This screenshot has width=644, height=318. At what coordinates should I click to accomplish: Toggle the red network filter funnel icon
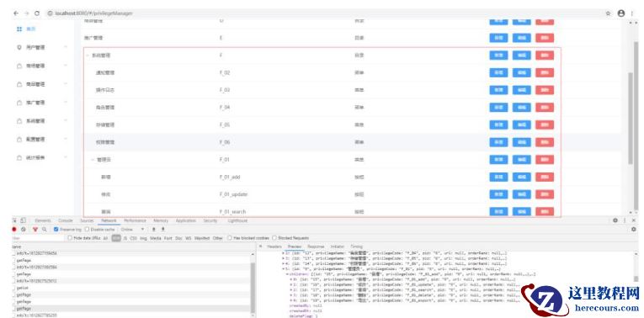coord(35,230)
